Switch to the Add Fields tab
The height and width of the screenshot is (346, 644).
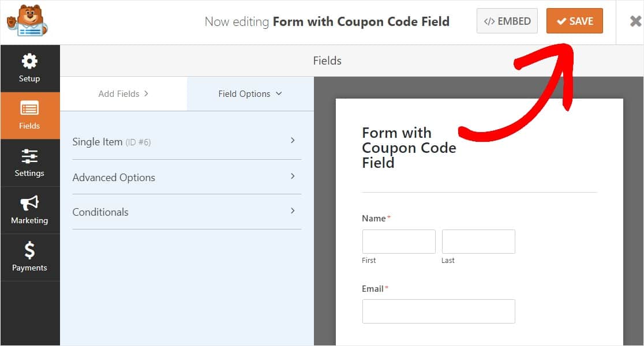click(123, 94)
